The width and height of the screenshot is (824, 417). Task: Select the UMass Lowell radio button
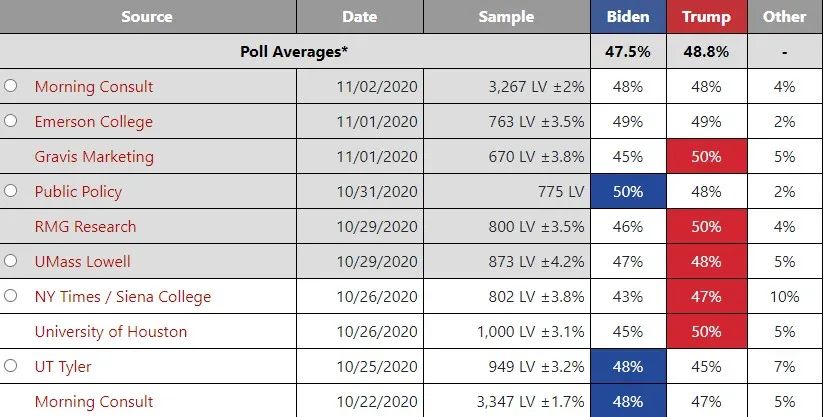11,260
